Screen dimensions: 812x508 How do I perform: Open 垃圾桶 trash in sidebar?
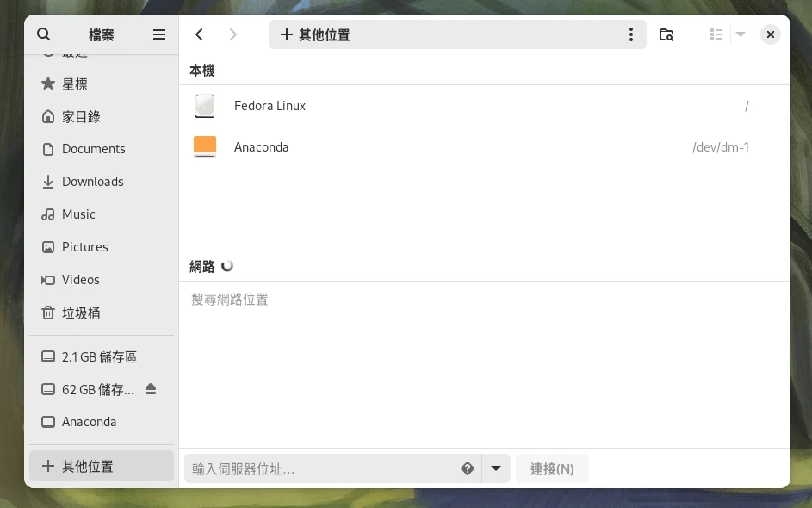81,313
